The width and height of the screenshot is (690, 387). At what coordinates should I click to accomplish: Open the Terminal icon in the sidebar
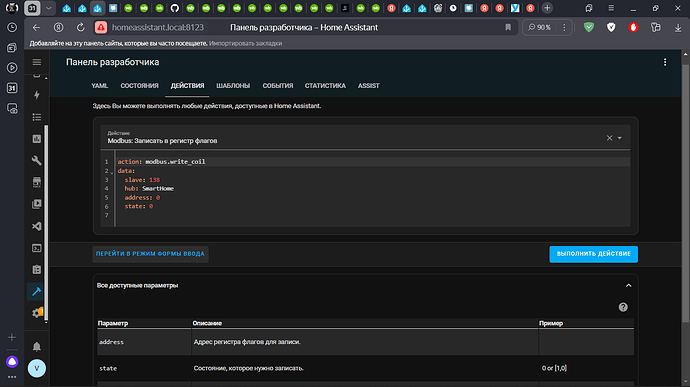point(37,248)
